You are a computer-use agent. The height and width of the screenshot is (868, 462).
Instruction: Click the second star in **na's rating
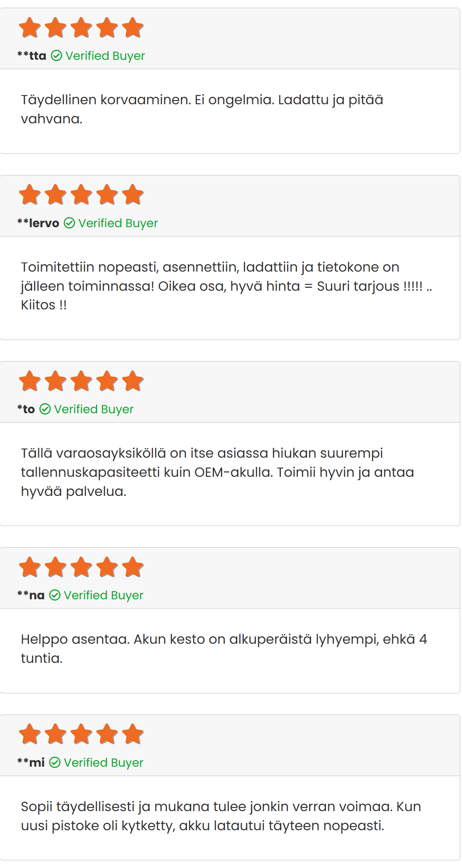(x=56, y=567)
